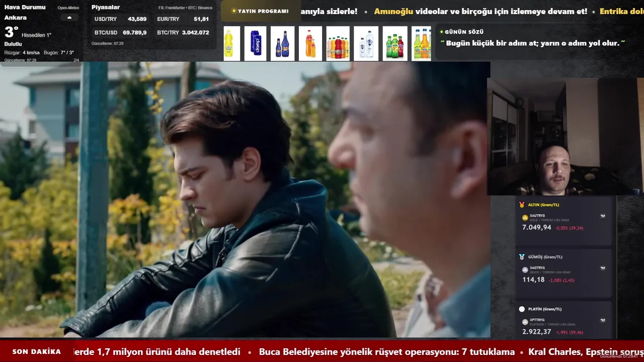Click the 'Güncelleme: 07:29' text under Piyasalar
This screenshot has height=362, width=644.
coord(107,44)
